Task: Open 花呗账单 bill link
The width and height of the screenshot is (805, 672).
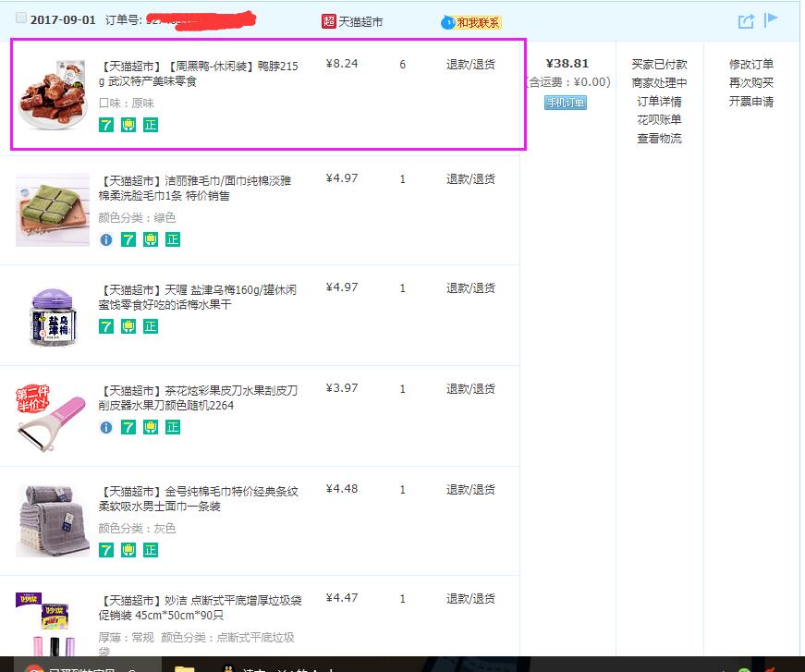Action: 659,119
